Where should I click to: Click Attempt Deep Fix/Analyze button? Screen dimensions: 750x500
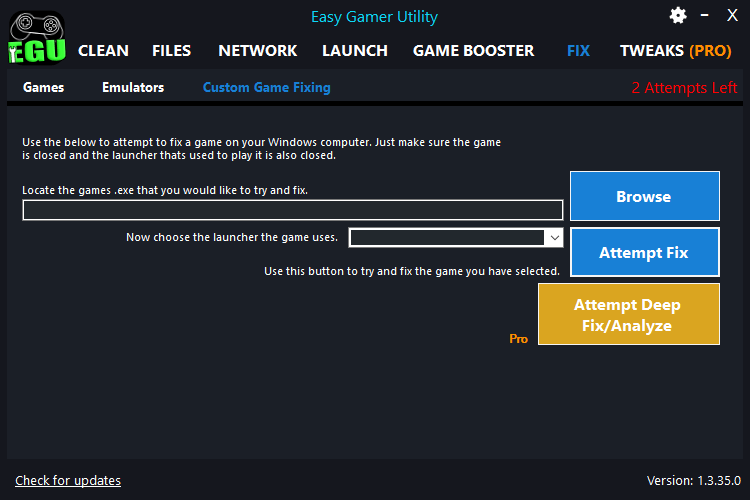(x=629, y=314)
